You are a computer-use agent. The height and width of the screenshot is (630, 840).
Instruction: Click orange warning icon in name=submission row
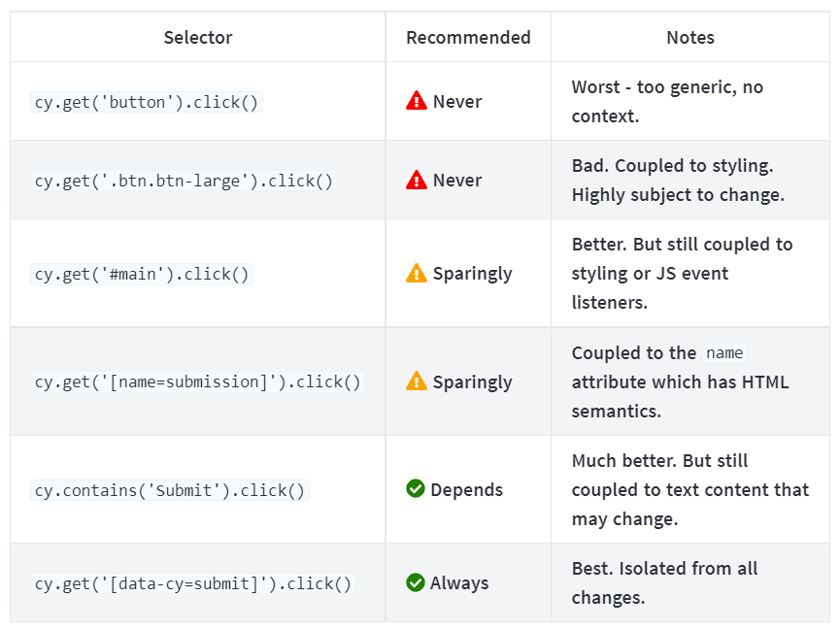tap(417, 381)
